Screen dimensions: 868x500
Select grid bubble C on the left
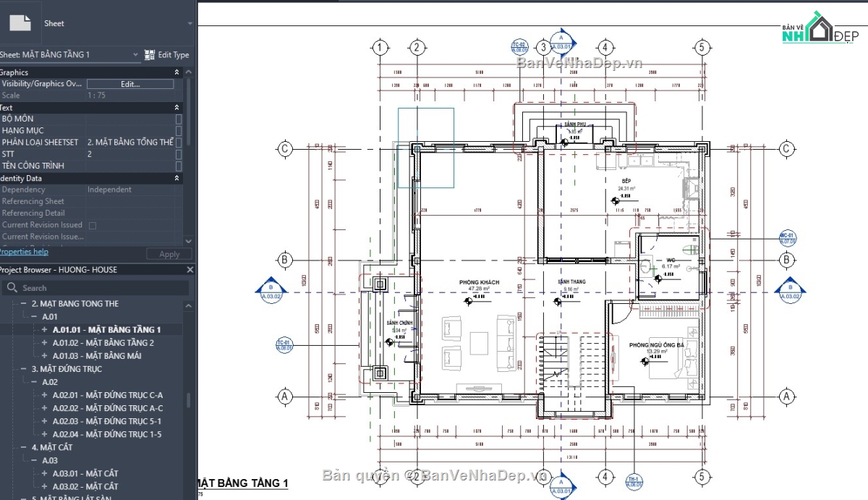tap(284, 149)
